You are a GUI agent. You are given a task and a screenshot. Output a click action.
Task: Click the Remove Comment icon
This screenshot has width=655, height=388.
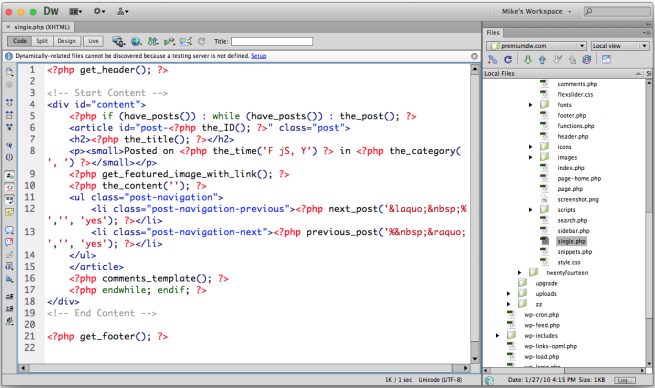9,242
